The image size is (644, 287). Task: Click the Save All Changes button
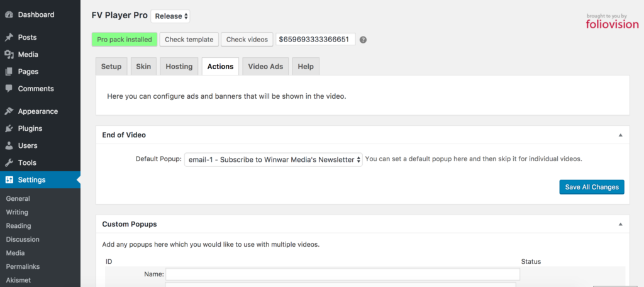pyautogui.click(x=592, y=187)
